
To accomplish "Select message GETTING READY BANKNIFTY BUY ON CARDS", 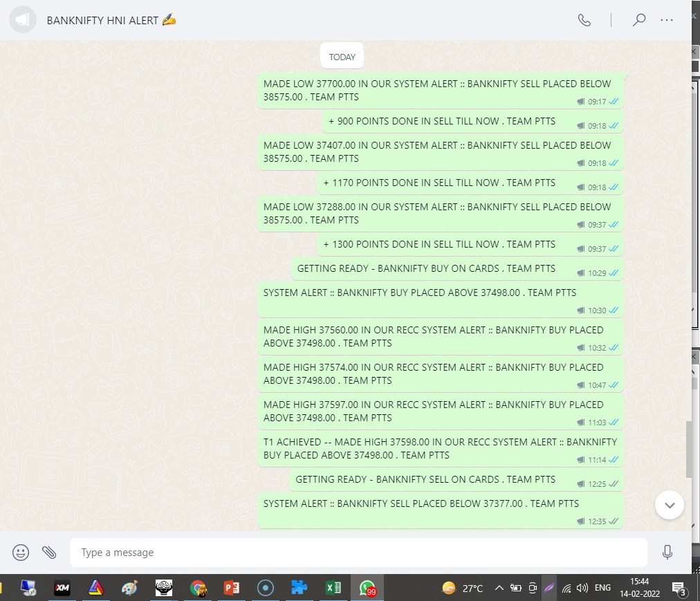I will tap(457, 269).
